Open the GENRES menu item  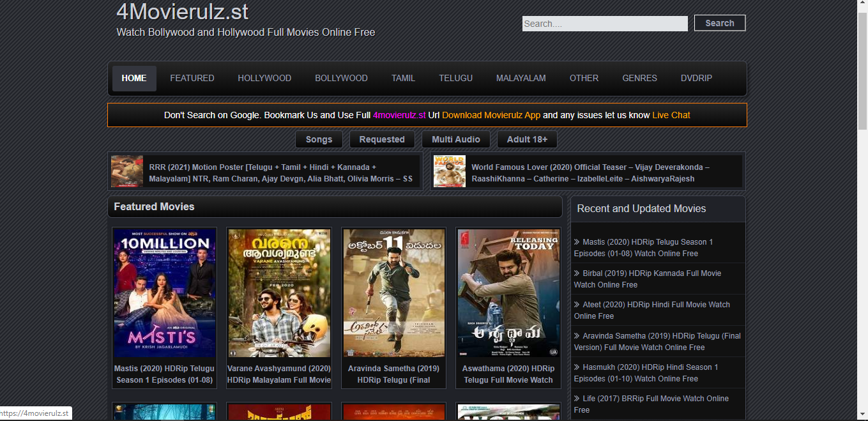639,79
